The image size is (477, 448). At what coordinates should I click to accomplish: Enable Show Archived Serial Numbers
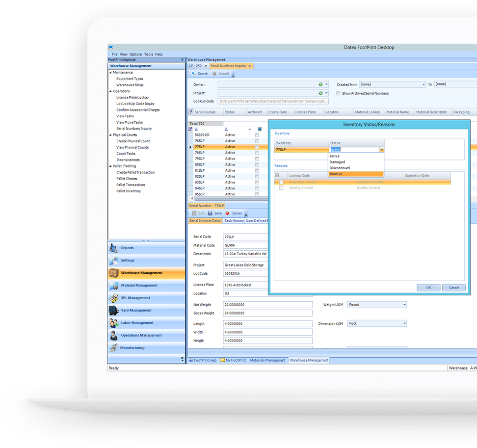[339, 94]
